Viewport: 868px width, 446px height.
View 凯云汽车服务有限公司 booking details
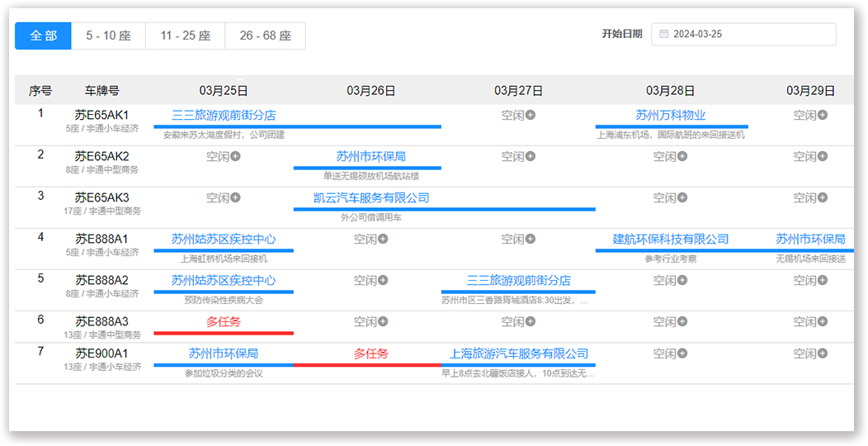point(371,198)
